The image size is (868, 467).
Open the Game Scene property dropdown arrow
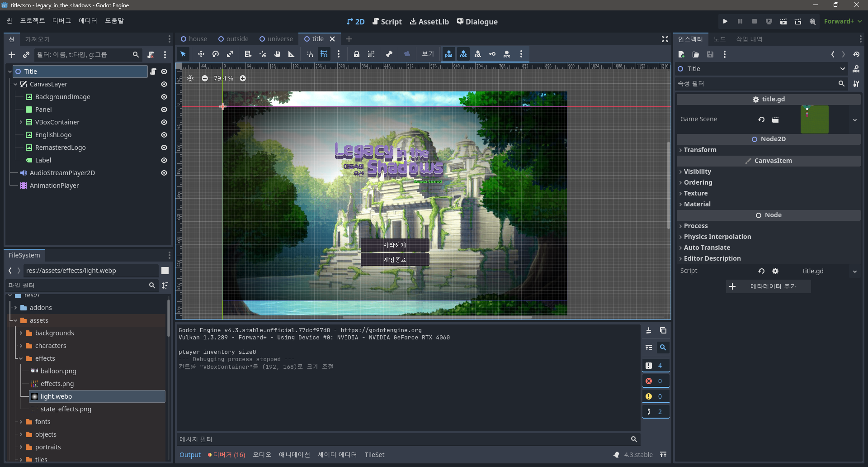point(855,120)
